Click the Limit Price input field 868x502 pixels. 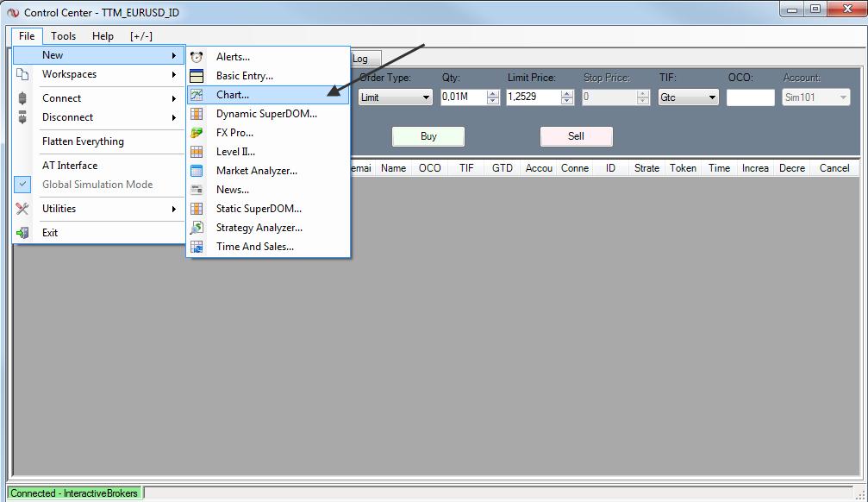pos(534,97)
